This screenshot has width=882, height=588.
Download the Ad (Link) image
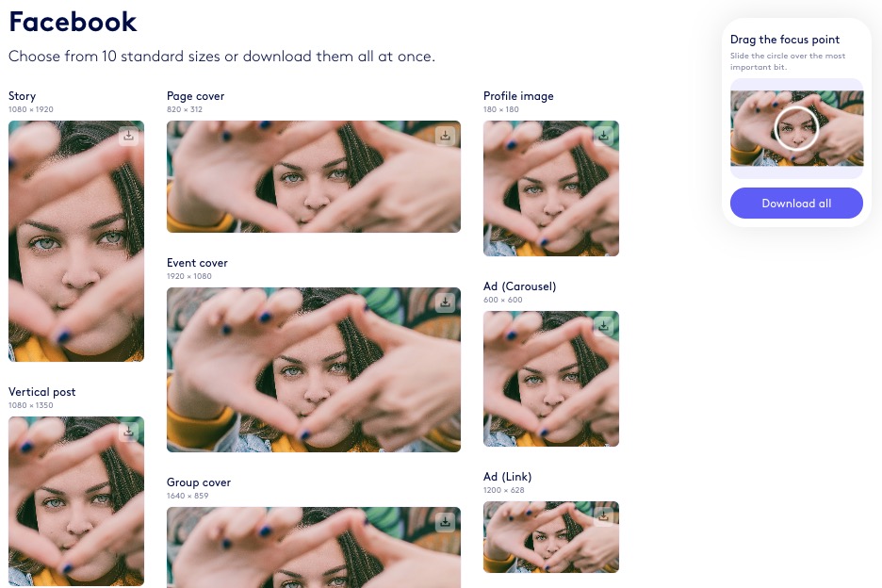(604, 516)
